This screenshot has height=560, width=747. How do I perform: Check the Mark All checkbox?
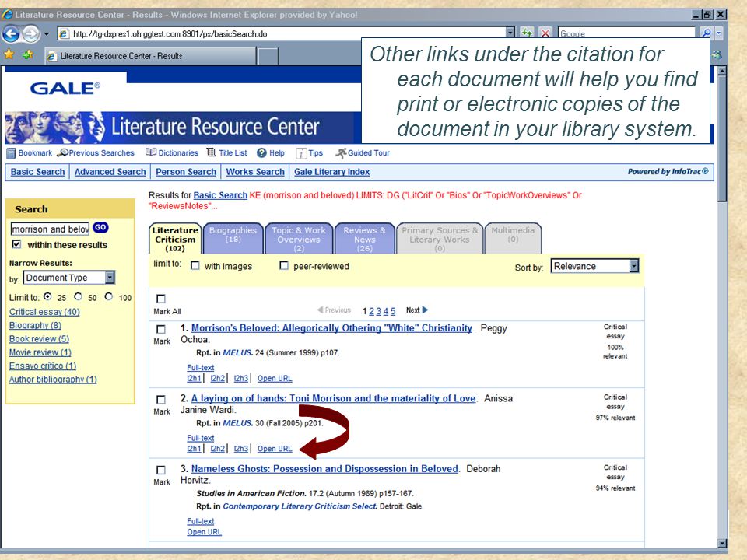[161, 299]
